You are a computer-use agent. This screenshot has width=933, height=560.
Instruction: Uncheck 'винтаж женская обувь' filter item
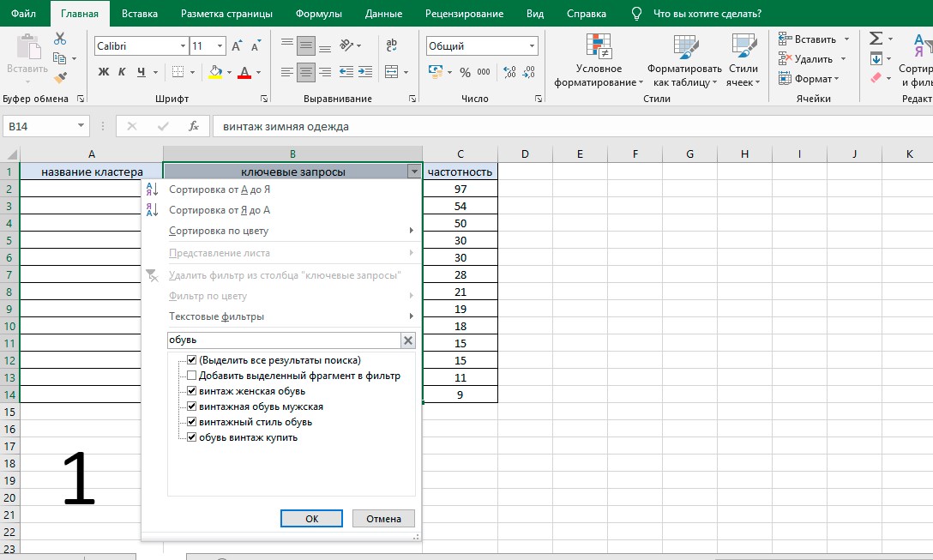(x=191, y=391)
